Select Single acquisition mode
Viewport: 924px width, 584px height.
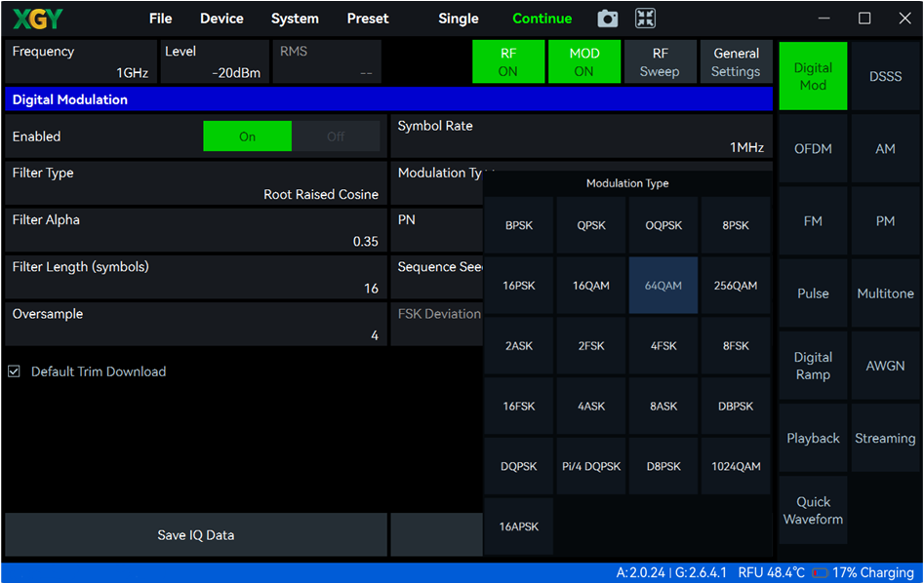pos(459,19)
